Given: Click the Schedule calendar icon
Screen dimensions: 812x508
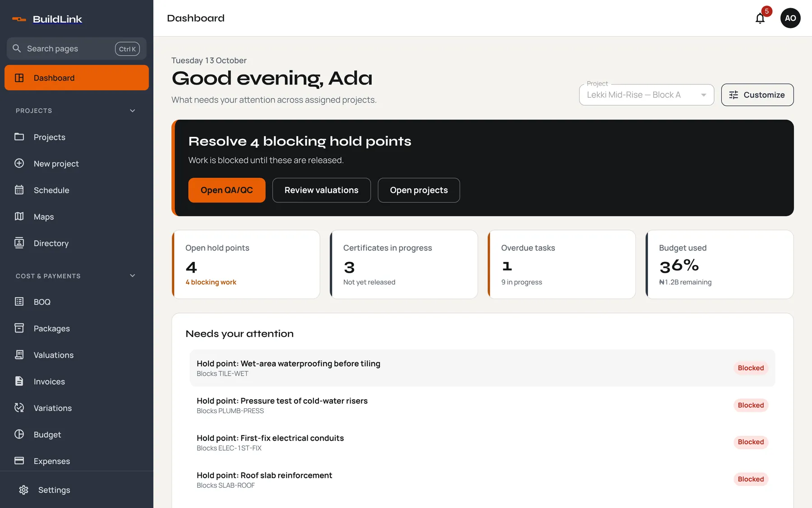Looking at the screenshot, I should pyautogui.click(x=19, y=190).
